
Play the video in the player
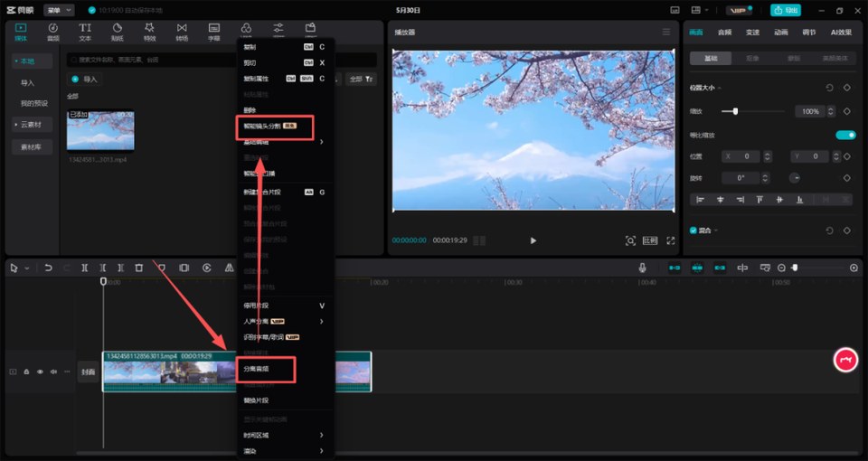(x=533, y=240)
